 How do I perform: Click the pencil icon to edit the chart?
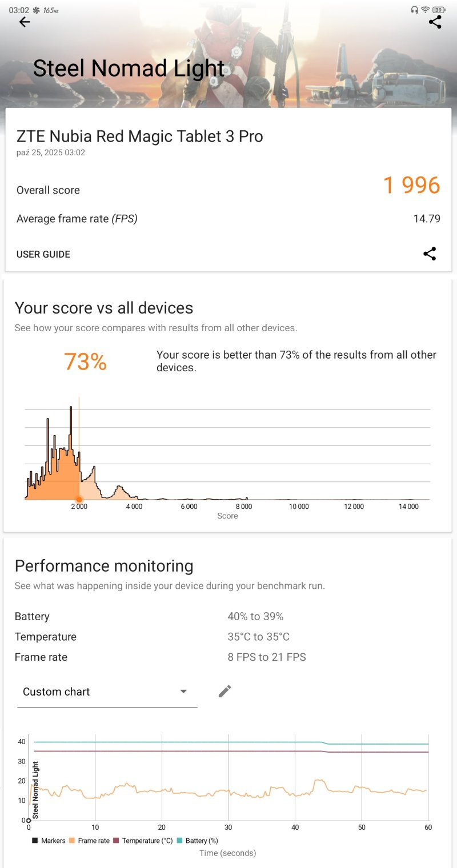point(225,692)
